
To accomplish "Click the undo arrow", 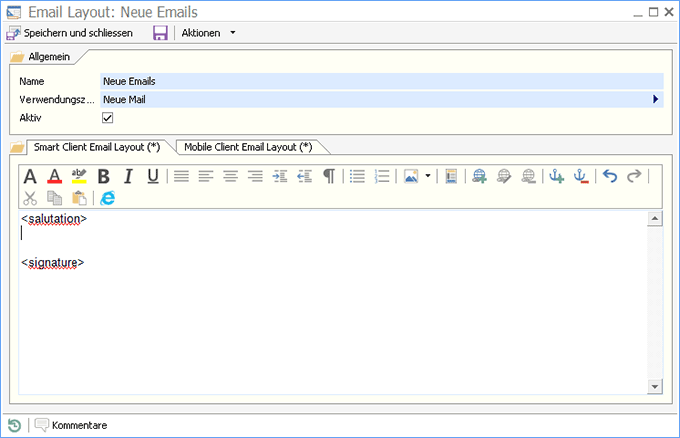I will click(610, 177).
